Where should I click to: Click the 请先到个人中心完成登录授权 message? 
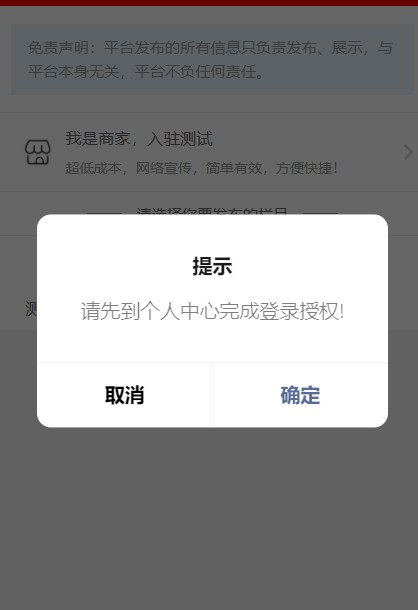click(x=212, y=311)
